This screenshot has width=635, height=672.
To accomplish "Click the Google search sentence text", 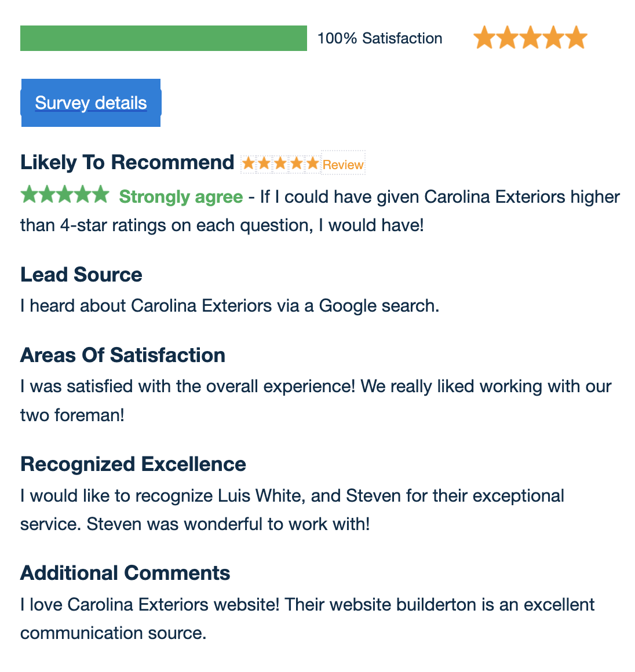I will 230,306.
